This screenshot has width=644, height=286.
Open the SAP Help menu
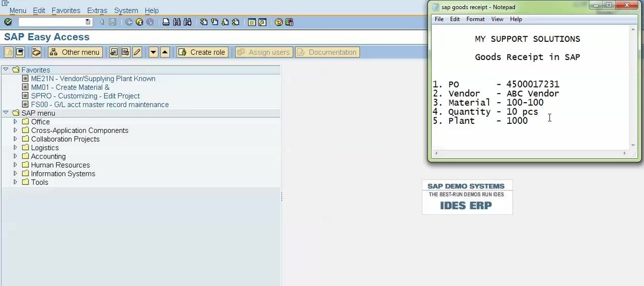coord(151,10)
